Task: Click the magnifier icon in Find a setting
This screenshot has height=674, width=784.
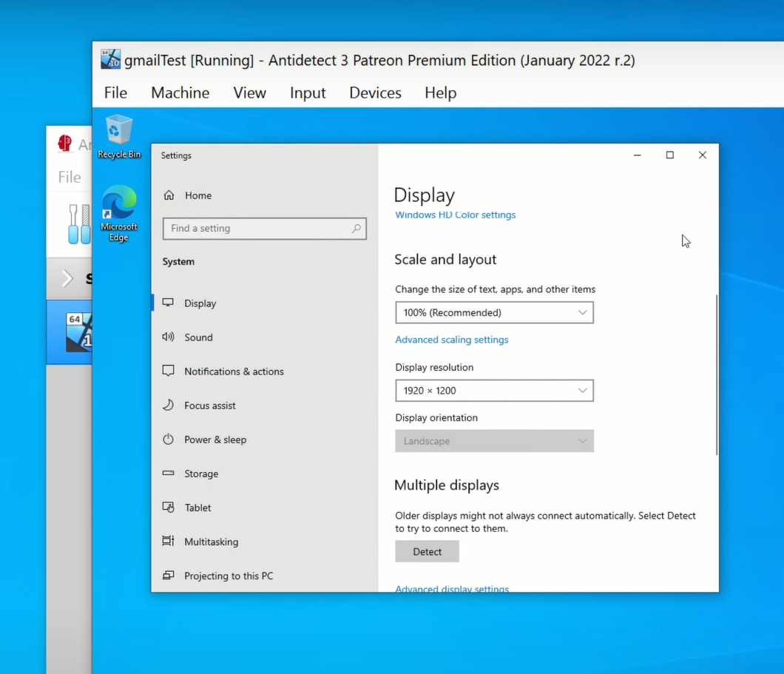Action: click(356, 229)
